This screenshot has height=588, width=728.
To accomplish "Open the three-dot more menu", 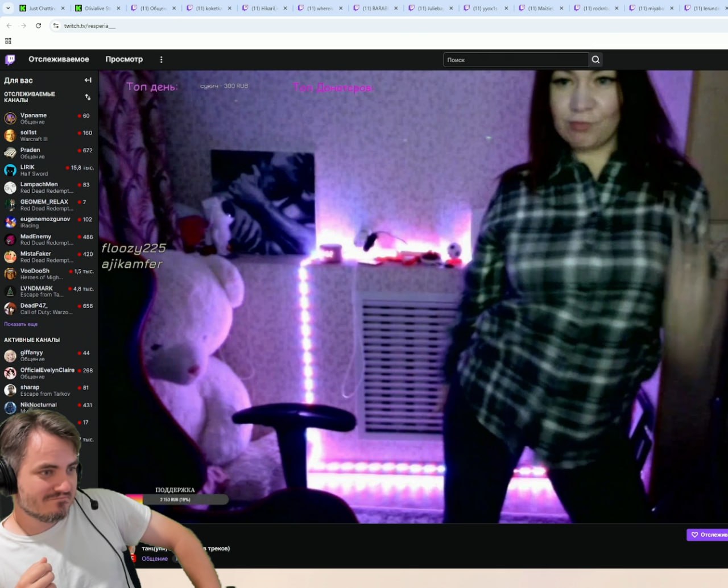I will [161, 59].
